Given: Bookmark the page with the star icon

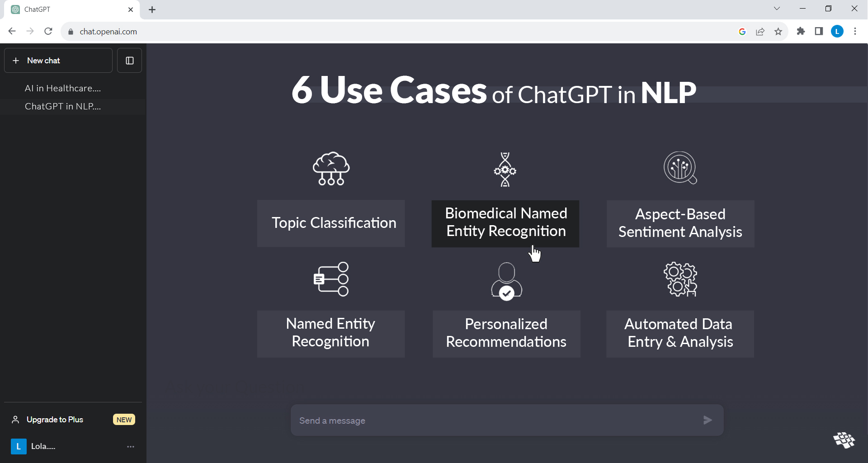Looking at the screenshot, I should click(778, 31).
